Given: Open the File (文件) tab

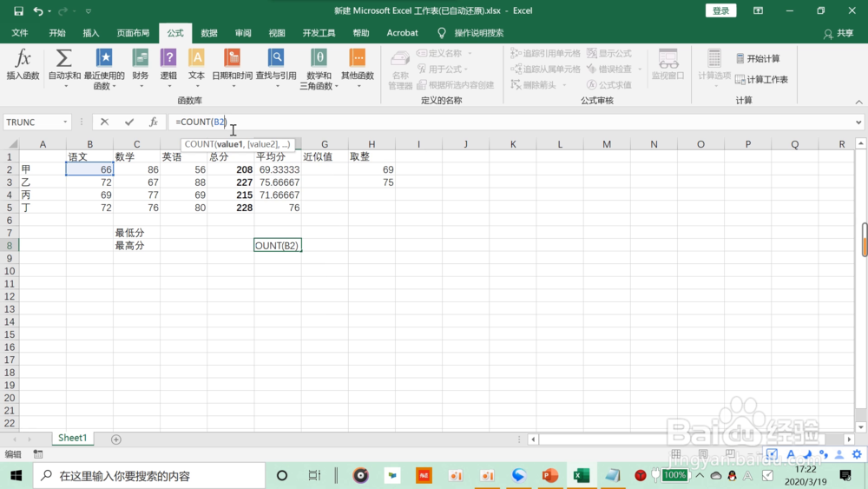Looking at the screenshot, I should click(x=20, y=33).
